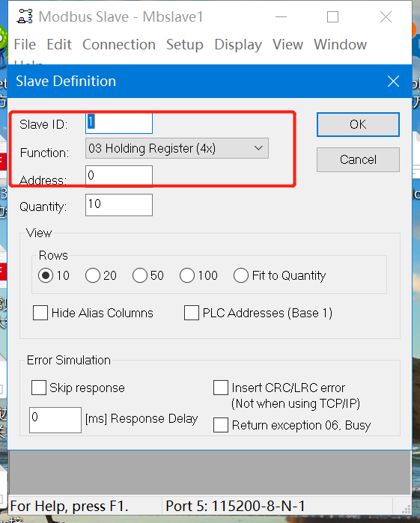Click the OK button
420x523 pixels.
pyautogui.click(x=358, y=124)
